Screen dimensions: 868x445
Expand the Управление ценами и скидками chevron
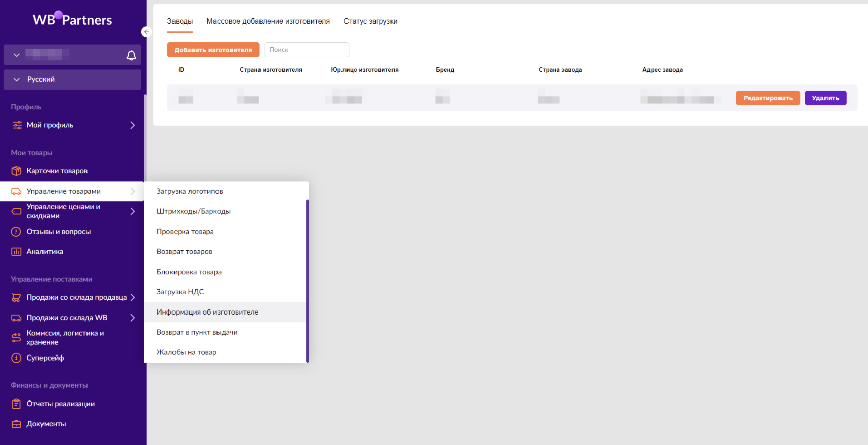tap(132, 211)
